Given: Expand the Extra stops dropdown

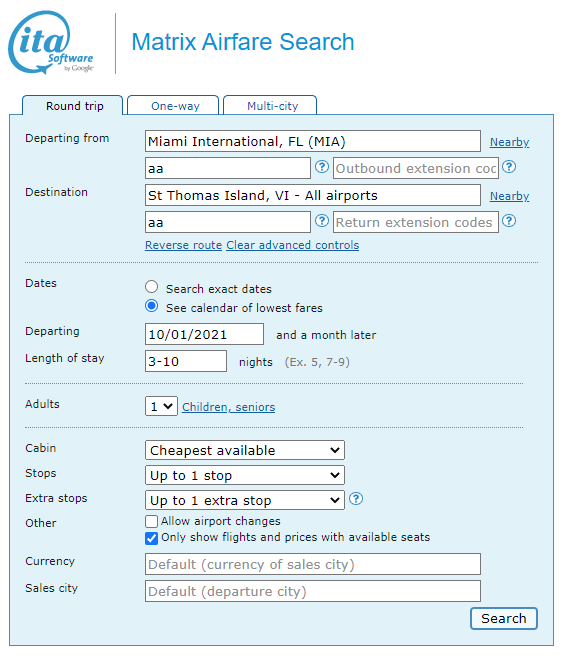Looking at the screenshot, I should point(245,500).
